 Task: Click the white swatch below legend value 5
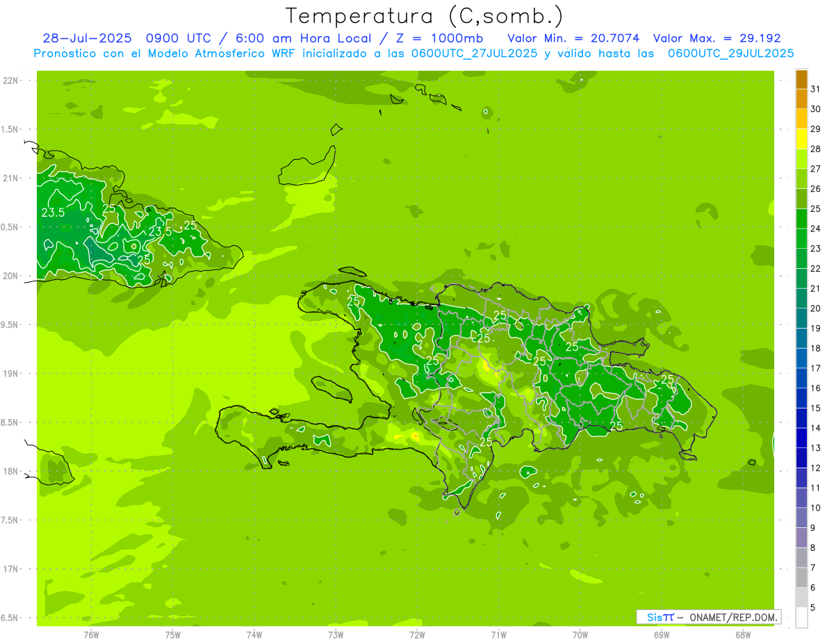pos(801,617)
